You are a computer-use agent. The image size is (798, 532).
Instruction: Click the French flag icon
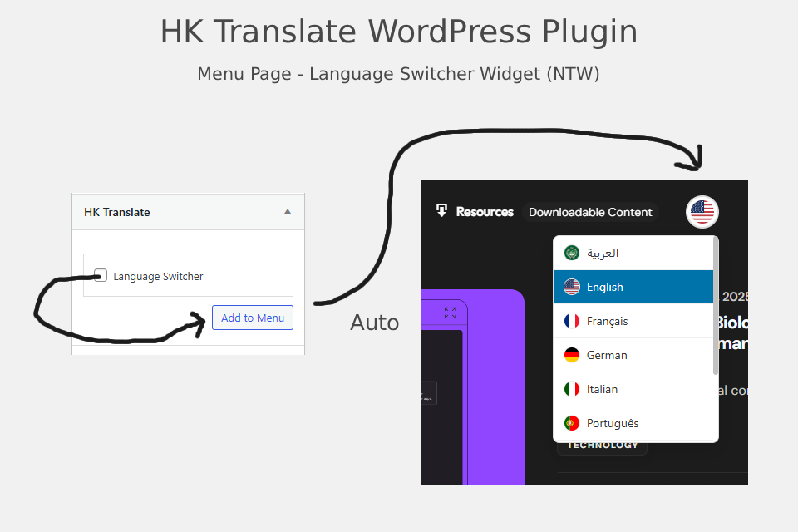572,321
